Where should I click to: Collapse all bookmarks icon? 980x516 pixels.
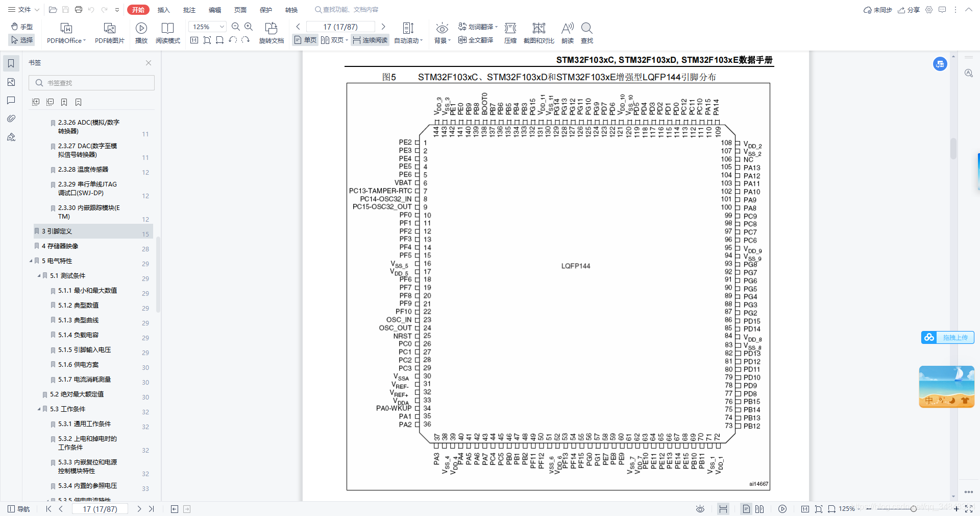[x=50, y=102]
